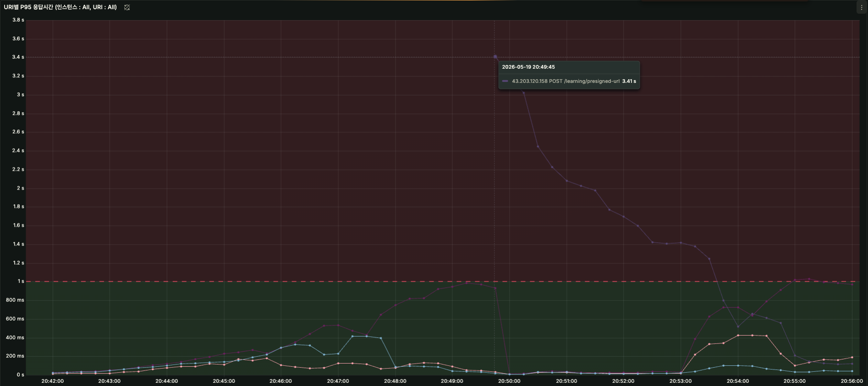Viewport: 868px width, 386px height.
Task: Click the '20:51:00' time axis label
Action: [566, 381]
